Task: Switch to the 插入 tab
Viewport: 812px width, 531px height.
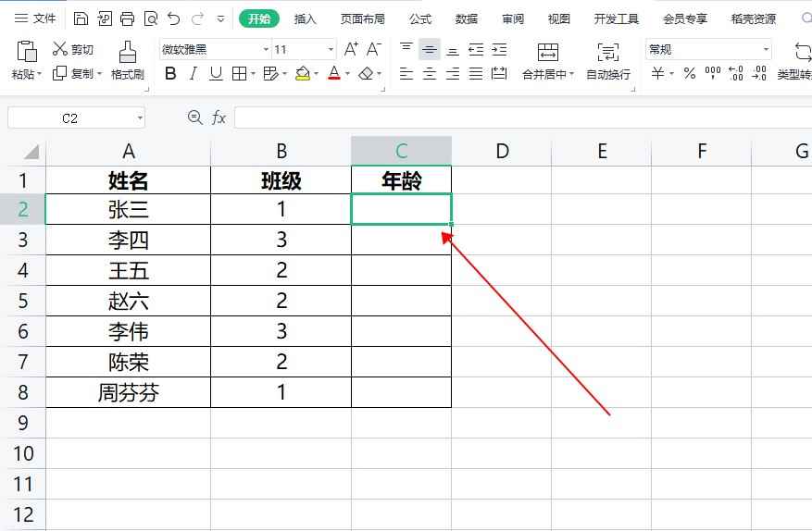Action: point(305,19)
